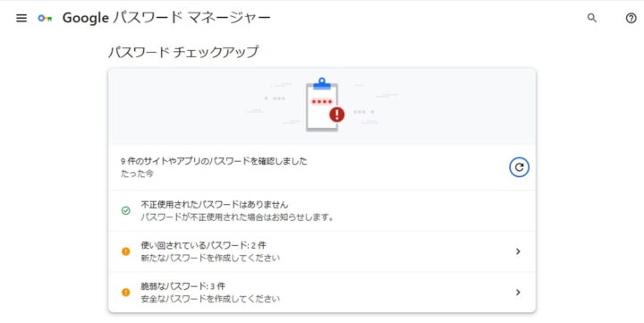This screenshot has width=644, height=323.
Task: Open the 使い回されているパスワード: 2 件 row
Action: (x=322, y=251)
